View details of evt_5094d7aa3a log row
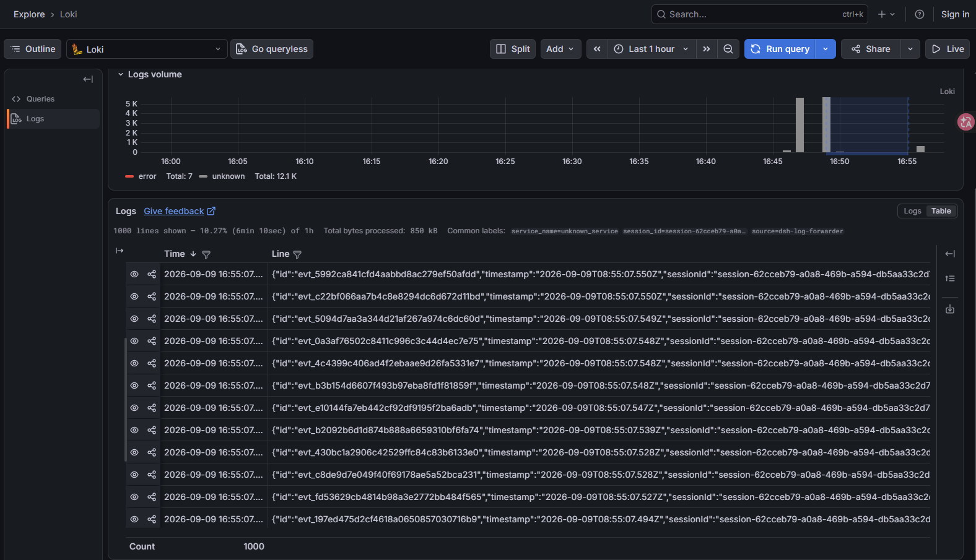This screenshot has height=560, width=976. point(134,319)
